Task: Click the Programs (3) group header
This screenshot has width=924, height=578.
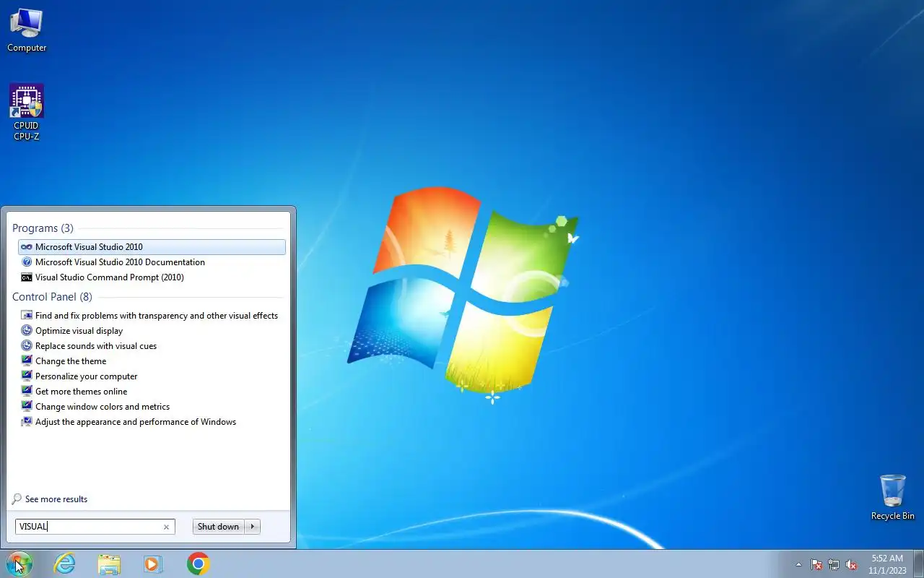Action: coord(43,228)
